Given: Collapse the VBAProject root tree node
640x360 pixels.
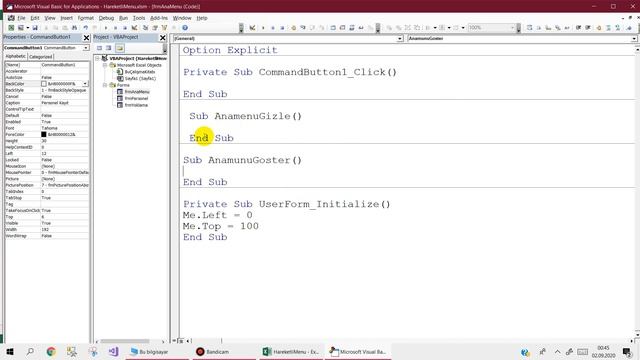Looking at the screenshot, I should pyautogui.click(x=98, y=58).
